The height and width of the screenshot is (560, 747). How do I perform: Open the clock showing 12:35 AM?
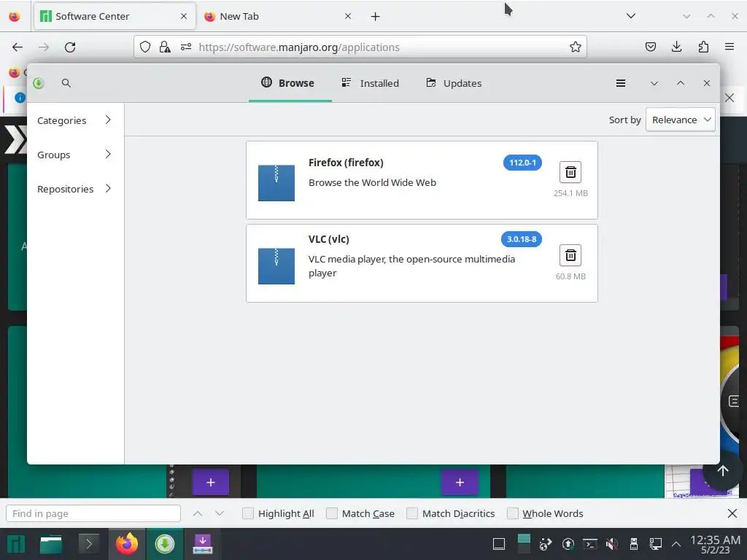pyautogui.click(x=715, y=544)
